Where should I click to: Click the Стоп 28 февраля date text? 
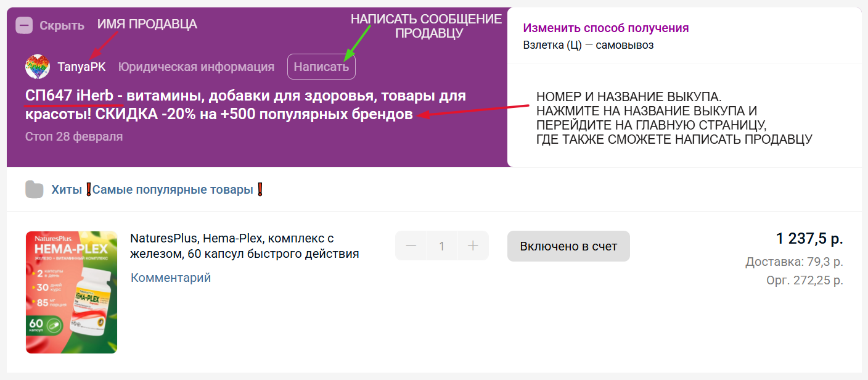tap(74, 136)
